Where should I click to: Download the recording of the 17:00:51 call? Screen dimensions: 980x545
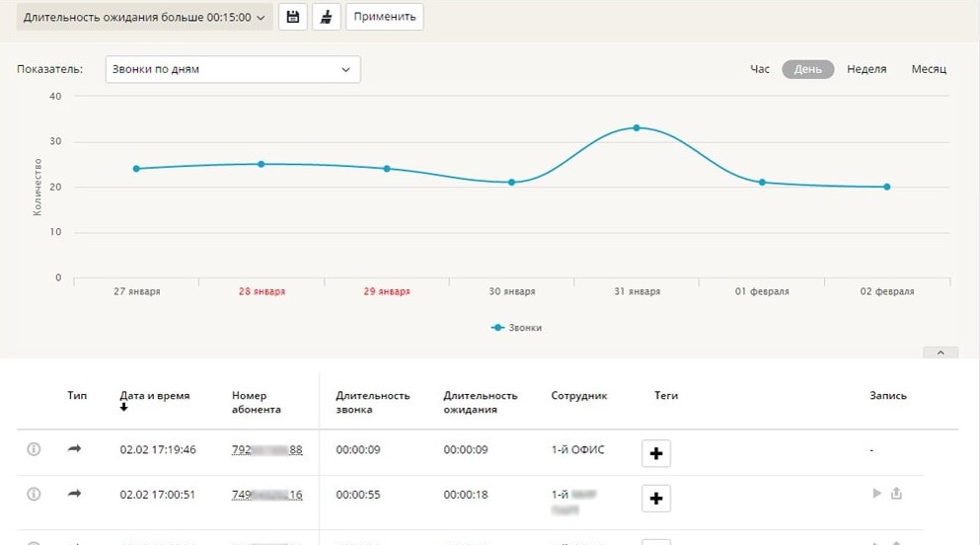coord(896,494)
